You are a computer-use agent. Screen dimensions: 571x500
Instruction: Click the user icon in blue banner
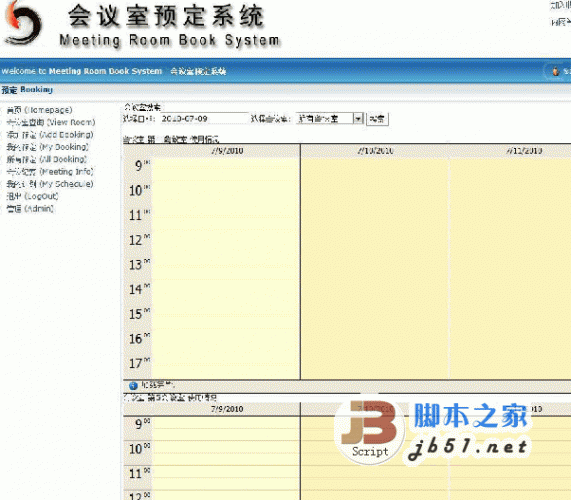click(555, 71)
